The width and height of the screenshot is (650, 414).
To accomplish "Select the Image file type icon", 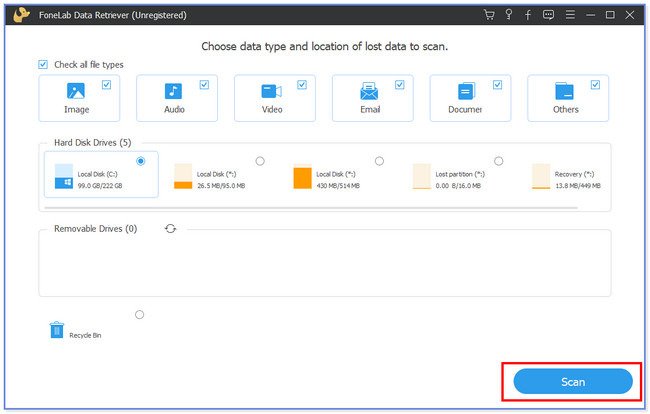I will click(76, 91).
